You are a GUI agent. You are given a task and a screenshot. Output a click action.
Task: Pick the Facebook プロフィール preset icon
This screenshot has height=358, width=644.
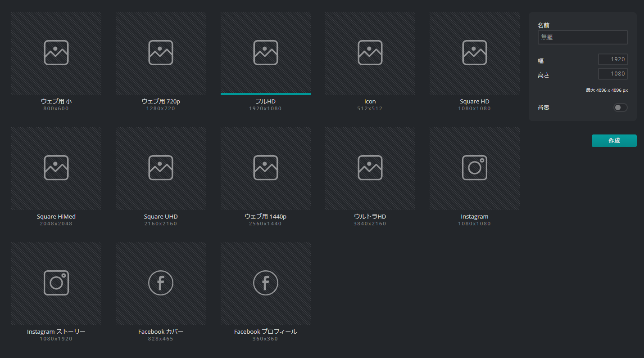(265, 283)
